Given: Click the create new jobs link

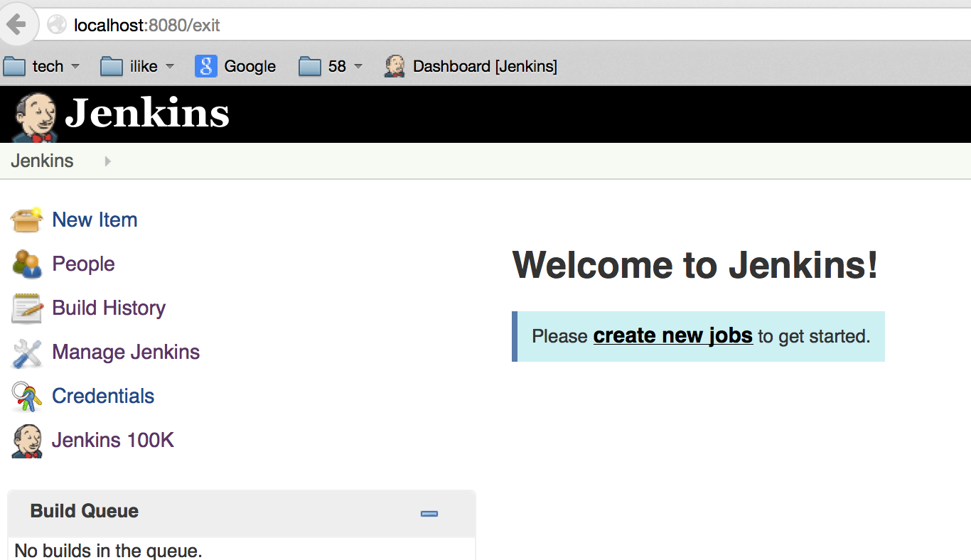Looking at the screenshot, I should [672, 335].
